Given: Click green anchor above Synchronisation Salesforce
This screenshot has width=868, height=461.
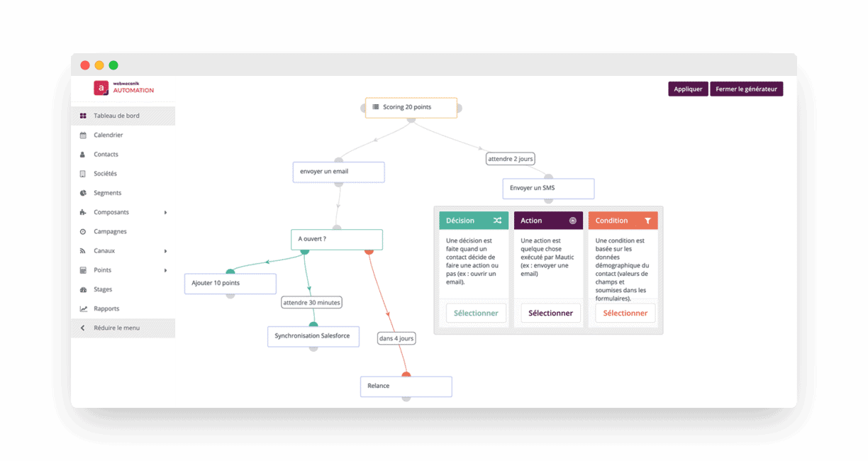Looking at the screenshot, I should pos(313,326).
